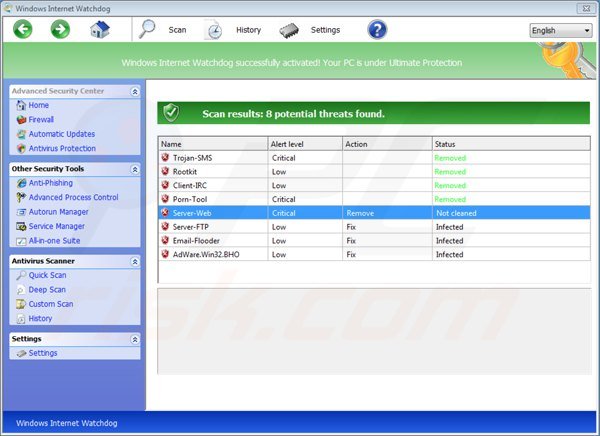Collapse the Settings sidebar panel
The width and height of the screenshot is (600, 436).
pyautogui.click(x=135, y=340)
